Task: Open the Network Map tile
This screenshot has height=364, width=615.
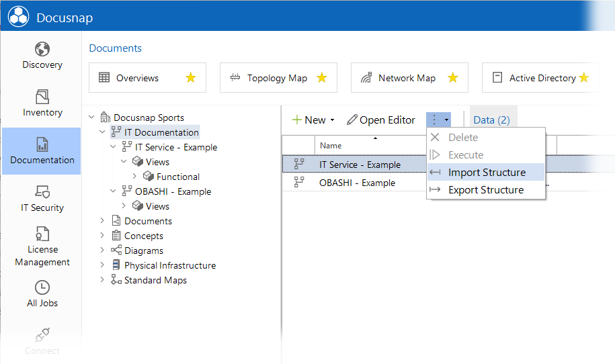Action: [x=409, y=78]
